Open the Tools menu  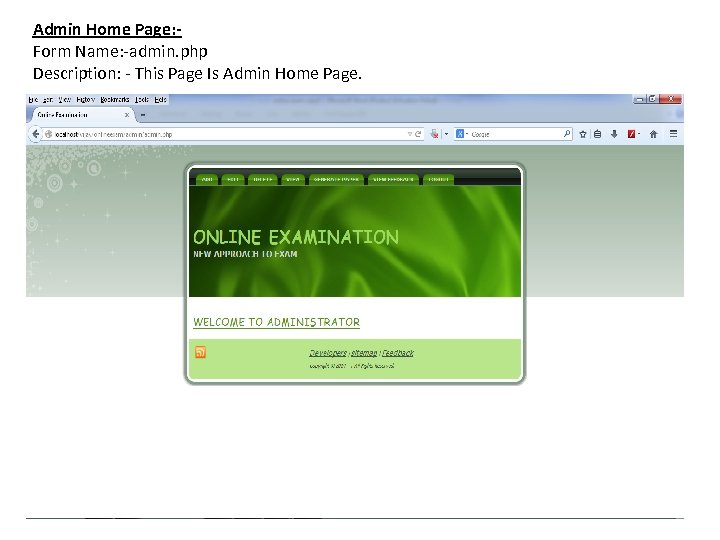[142, 100]
